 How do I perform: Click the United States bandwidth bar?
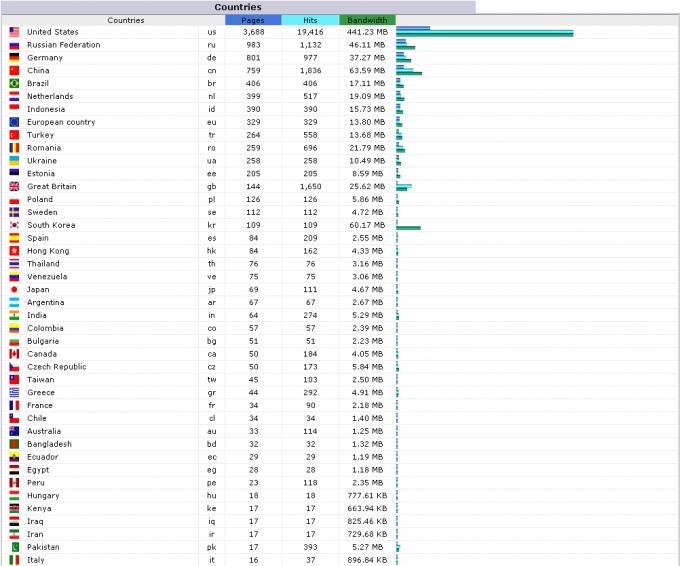485,33
